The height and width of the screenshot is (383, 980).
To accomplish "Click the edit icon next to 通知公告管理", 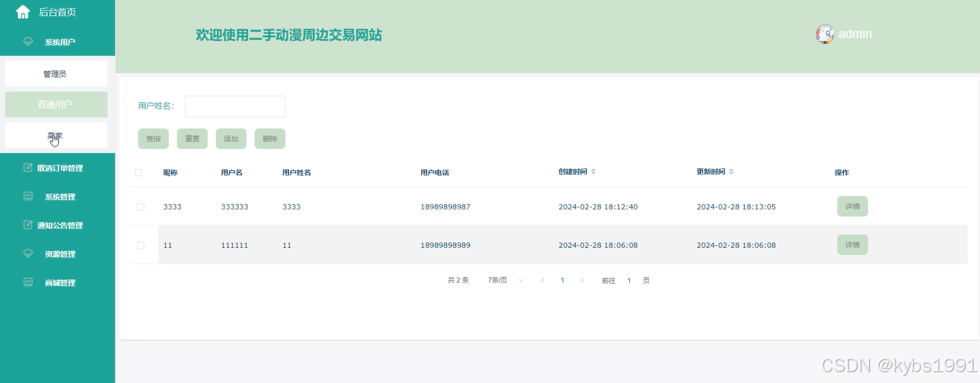I will pyautogui.click(x=28, y=225).
